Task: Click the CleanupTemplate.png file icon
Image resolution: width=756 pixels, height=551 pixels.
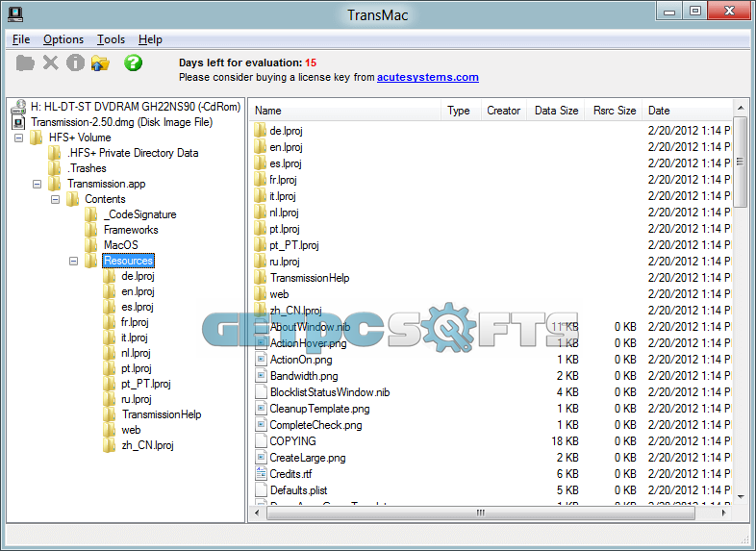Action: pos(261,409)
